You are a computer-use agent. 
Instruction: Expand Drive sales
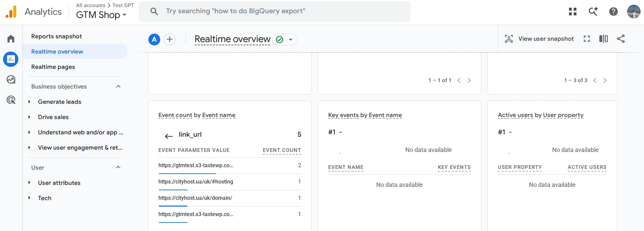[29, 117]
